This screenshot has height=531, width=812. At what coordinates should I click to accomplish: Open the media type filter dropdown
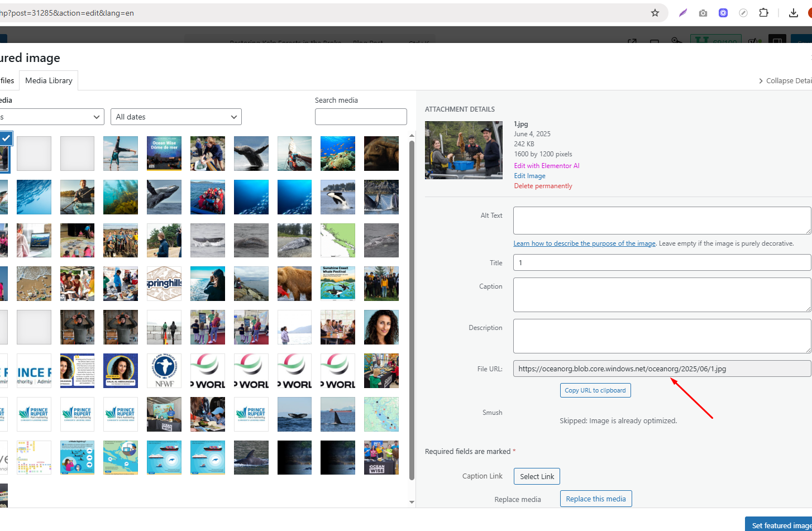click(51, 117)
